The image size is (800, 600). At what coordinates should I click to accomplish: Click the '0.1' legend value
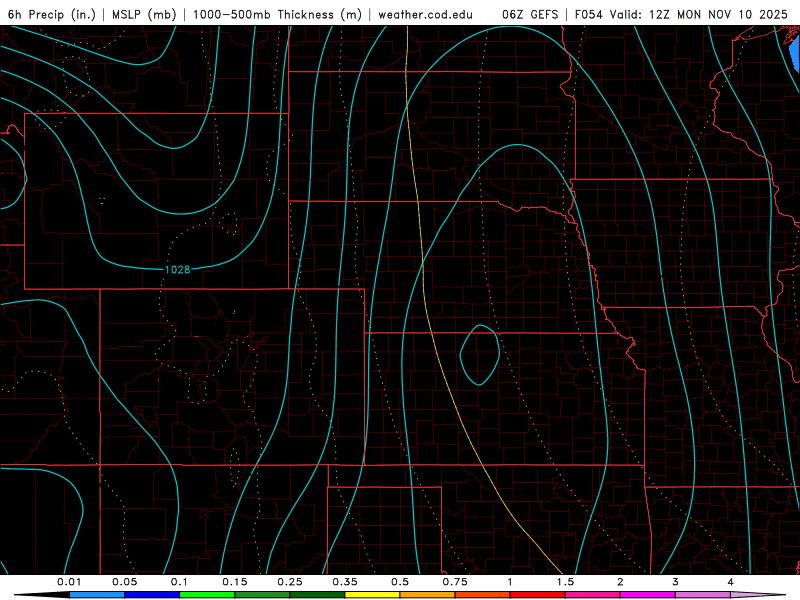[x=179, y=582]
